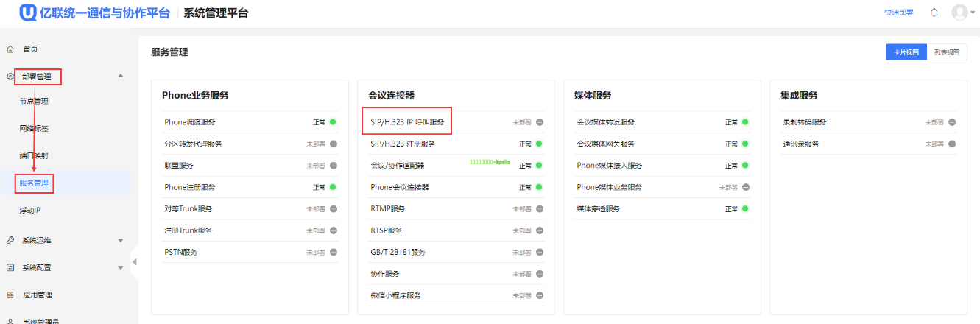Image resolution: width=980 pixels, height=324 pixels.
Task: Click the 系统运维 wrench icon
Action: click(10, 240)
